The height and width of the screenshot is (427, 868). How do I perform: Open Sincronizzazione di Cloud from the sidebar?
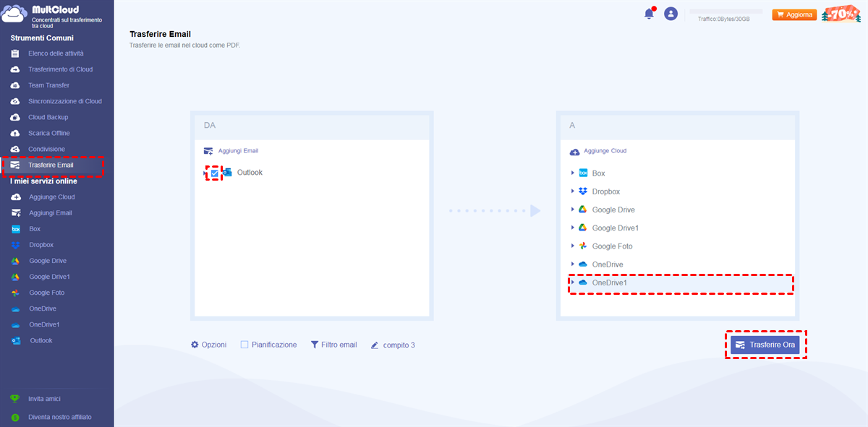click(65, 101)
